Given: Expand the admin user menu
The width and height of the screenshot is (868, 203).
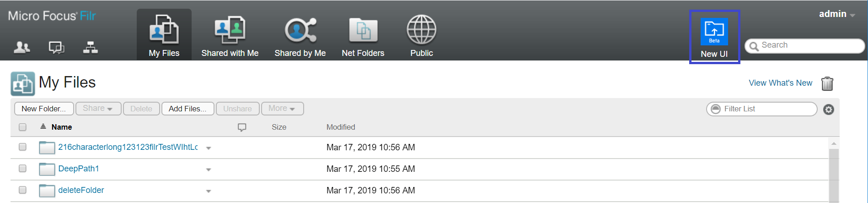Looking at the screenshot, I should [x=836, y=14].
